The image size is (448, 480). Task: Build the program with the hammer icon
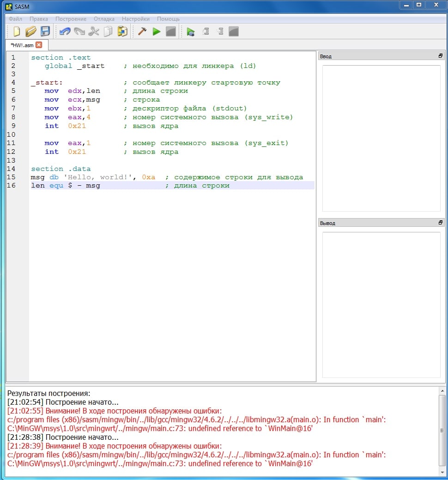(x=142, y=31)
